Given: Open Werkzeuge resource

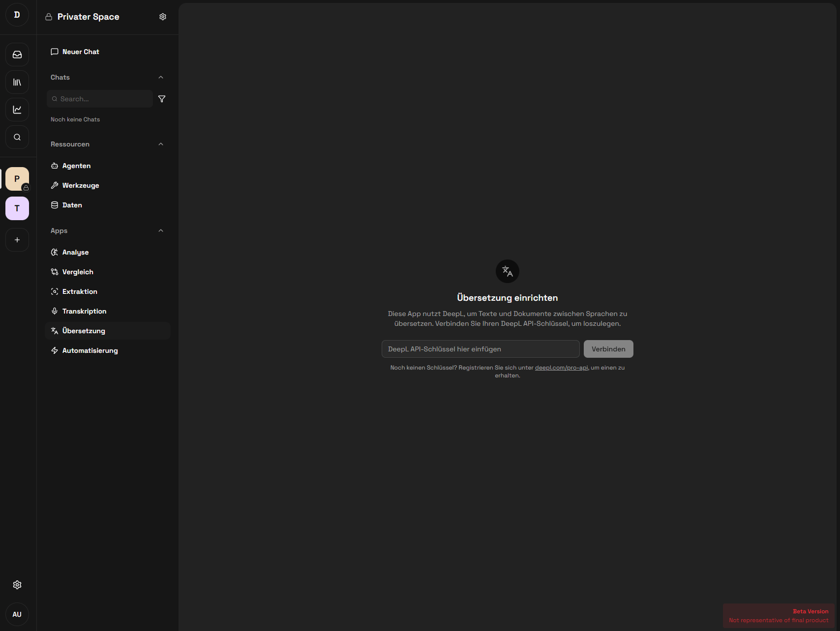Looking at the screenshot, I should (x=108, y=185).
